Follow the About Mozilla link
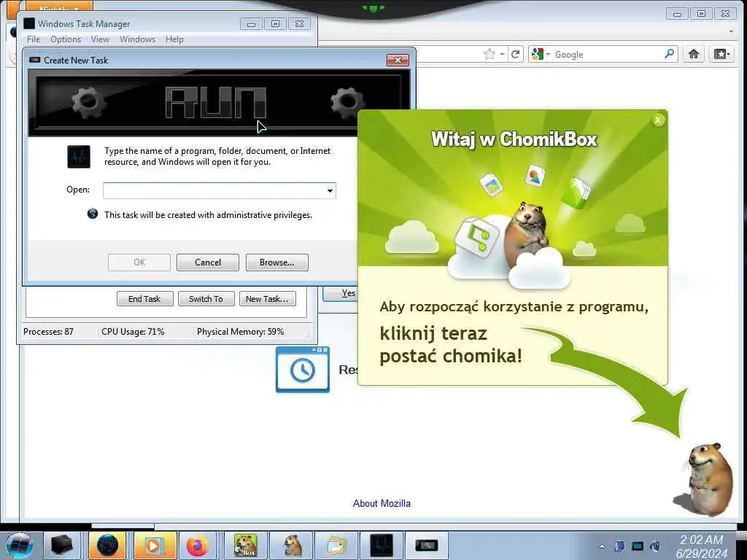This screenshot has width=747, height=560. [382, 503]
